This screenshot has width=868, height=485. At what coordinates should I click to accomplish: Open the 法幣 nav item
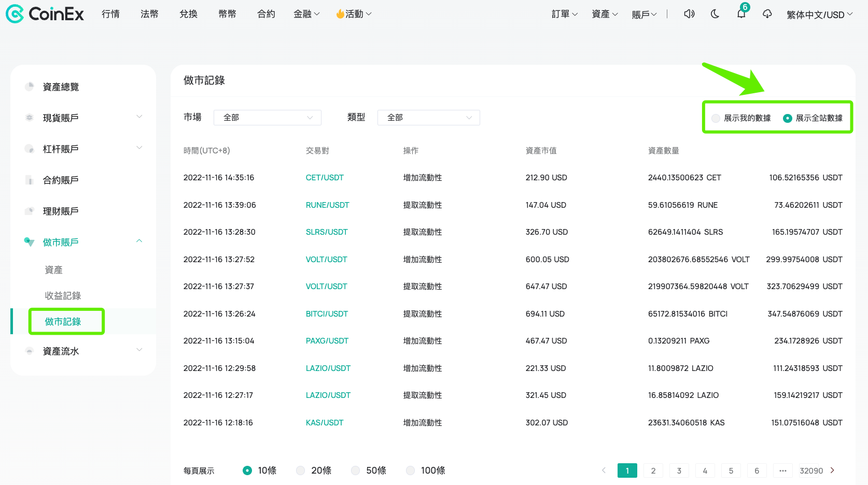point(149,14)
